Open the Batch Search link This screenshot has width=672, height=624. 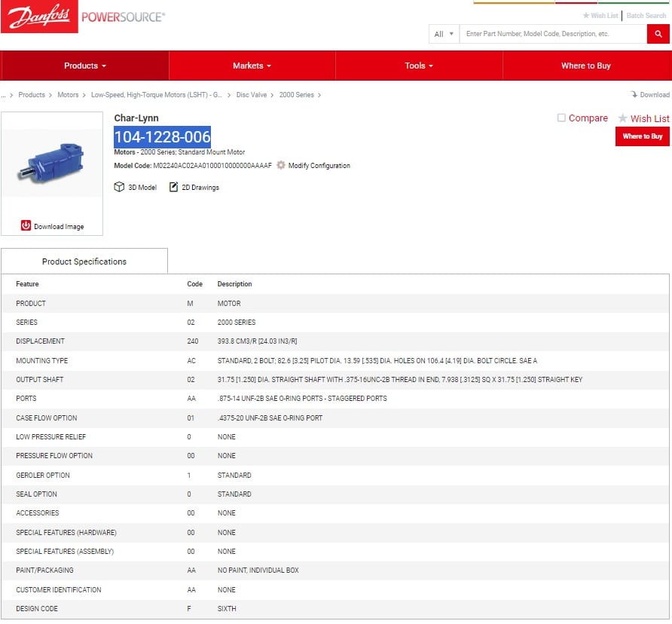pos(646,16)
